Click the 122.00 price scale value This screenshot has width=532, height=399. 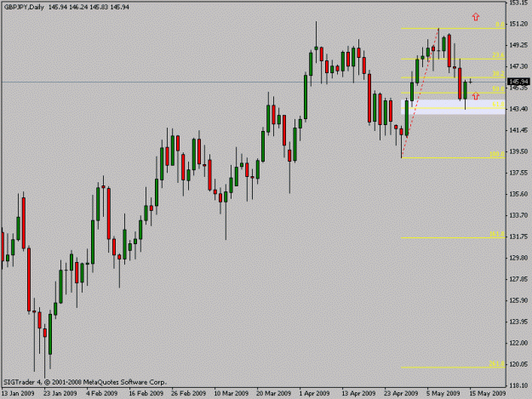(518, 343)
